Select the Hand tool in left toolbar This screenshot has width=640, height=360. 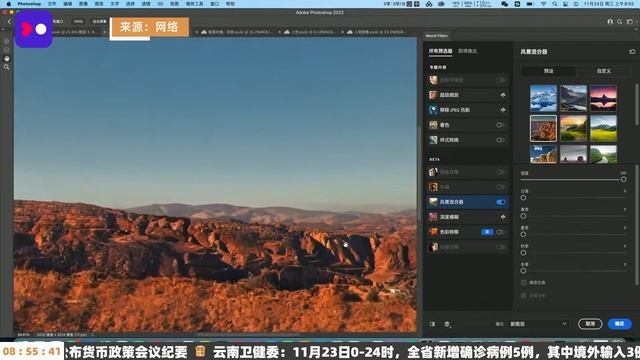tap(7, 58)
